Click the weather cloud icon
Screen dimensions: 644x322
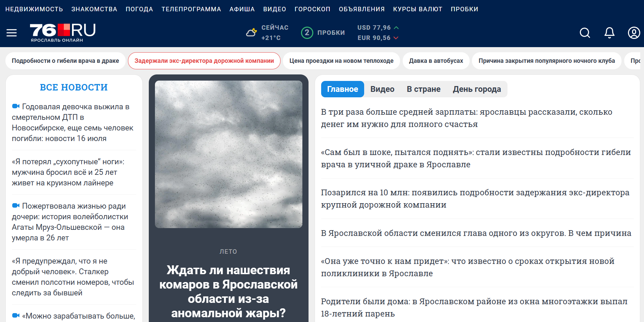tap(252, 33)
